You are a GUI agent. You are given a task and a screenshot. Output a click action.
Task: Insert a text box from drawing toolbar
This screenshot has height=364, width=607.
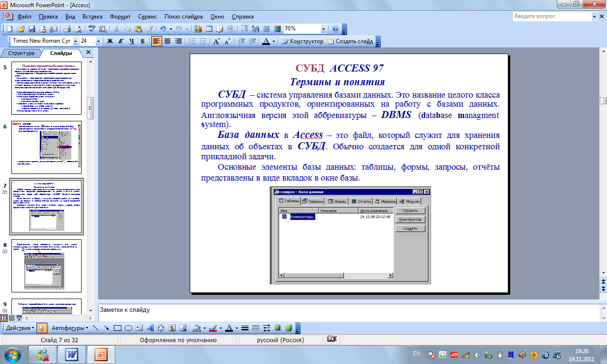tap(139, 328)
